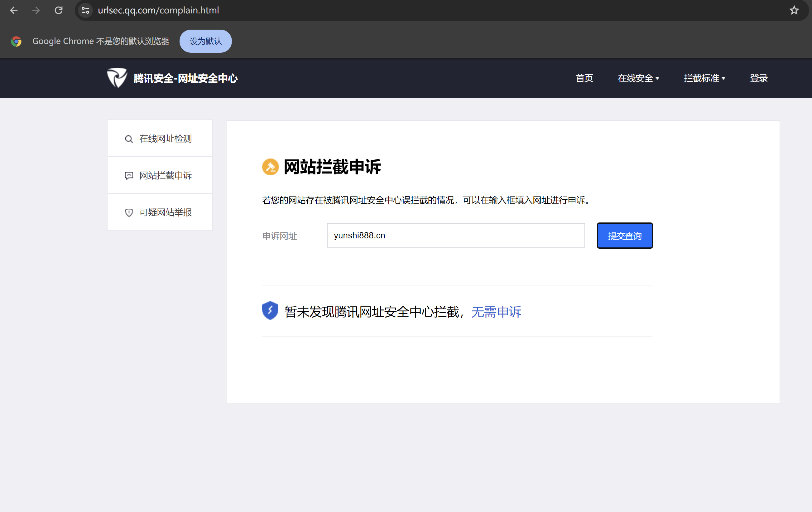Click the 申诉网址 input field

(456, 236)
